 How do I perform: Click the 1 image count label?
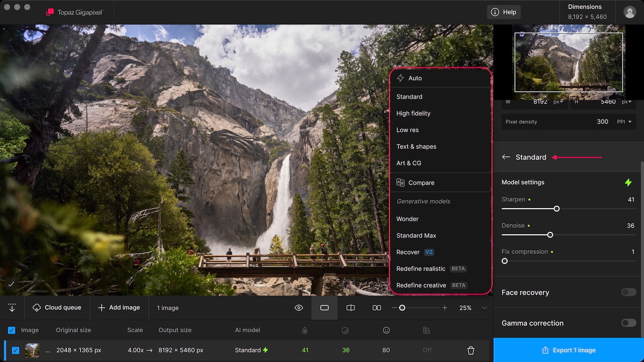(168, 308)
